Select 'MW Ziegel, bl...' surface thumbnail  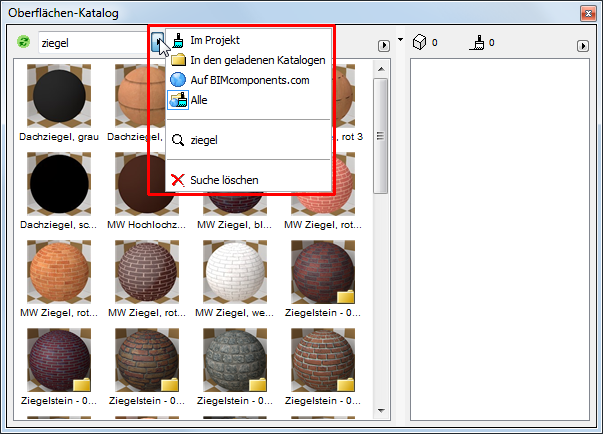pyautogui.click(x=235, y=204)
